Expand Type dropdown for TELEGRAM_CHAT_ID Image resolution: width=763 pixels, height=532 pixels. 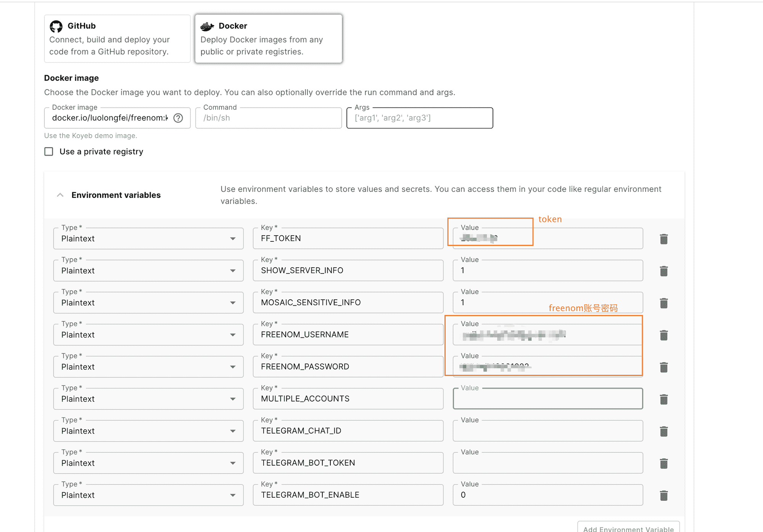148,431
